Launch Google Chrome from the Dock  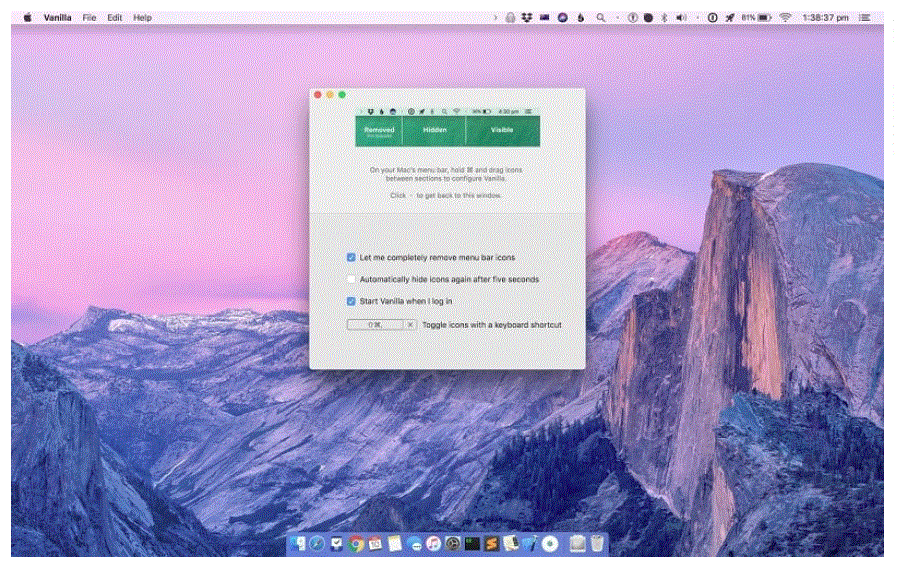pos(356,543)
